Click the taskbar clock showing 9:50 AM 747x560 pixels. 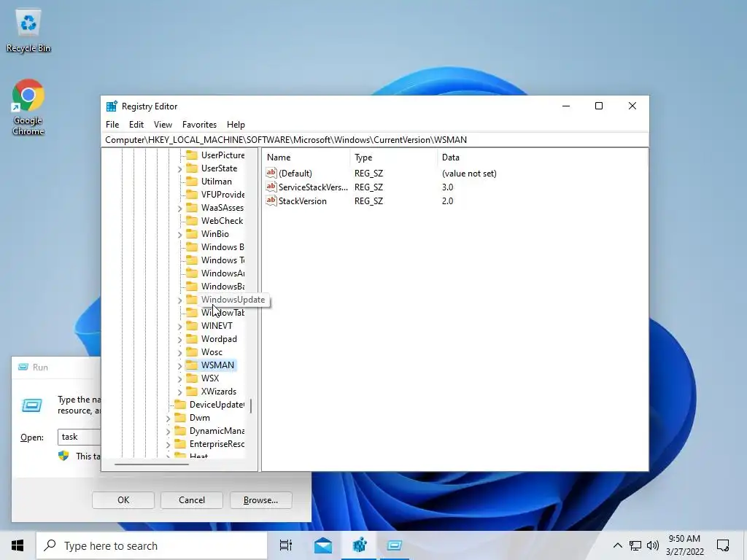coord(684,545)
